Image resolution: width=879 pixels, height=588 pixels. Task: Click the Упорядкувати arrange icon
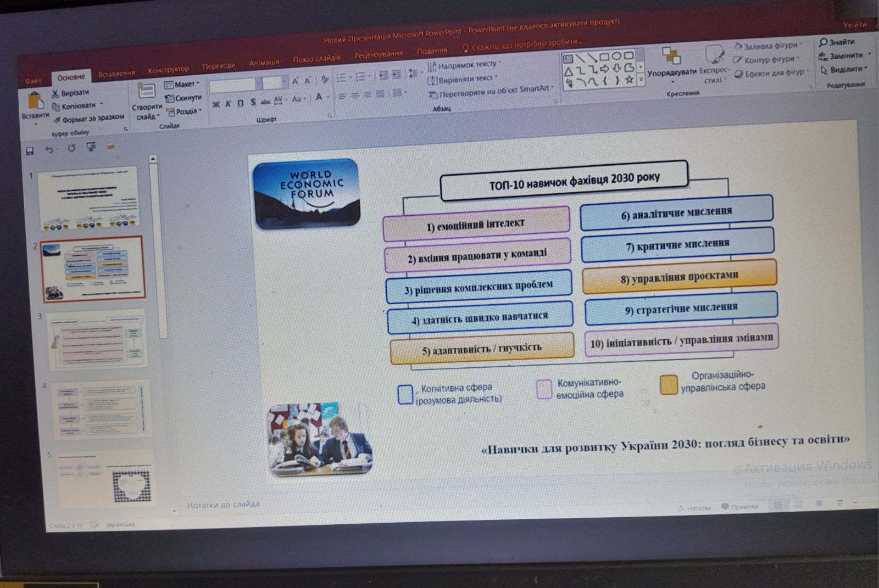tap(671, 55)
